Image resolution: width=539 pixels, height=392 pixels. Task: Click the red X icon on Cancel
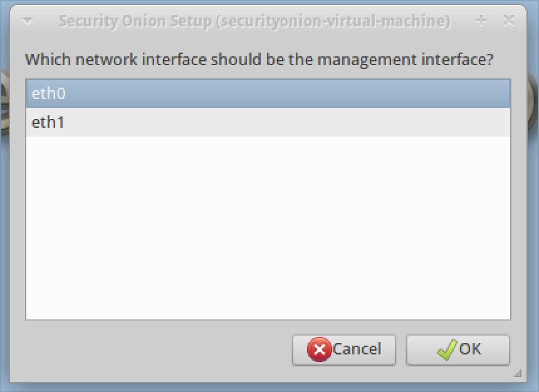319,349
